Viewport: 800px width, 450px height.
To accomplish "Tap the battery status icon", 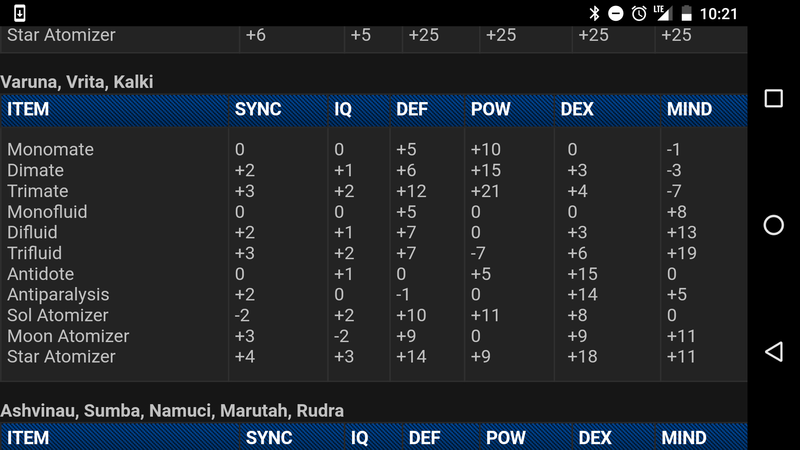I will [x=687, y=13].
